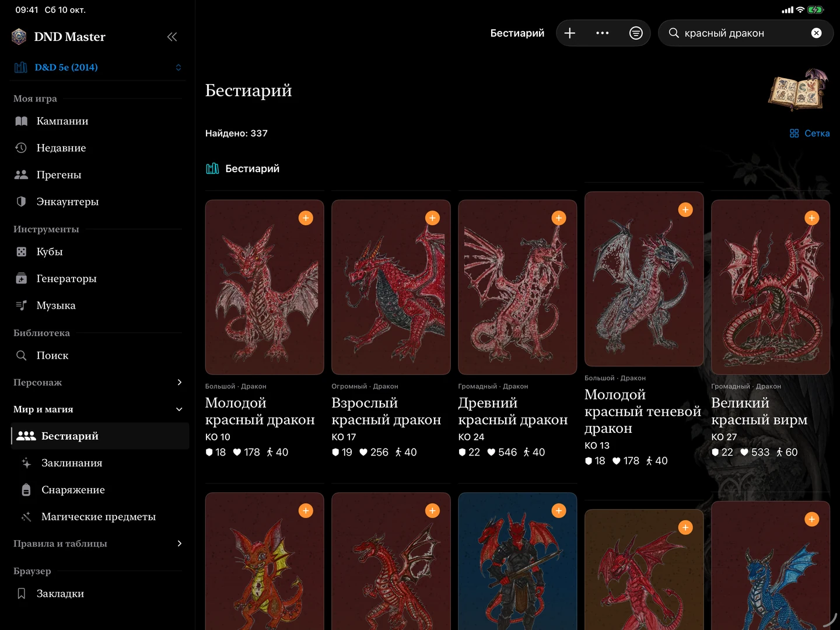The width and height of the screenshot is (840, 630).
Task: Open the three-dots more options menu
Action: [603, 33]
